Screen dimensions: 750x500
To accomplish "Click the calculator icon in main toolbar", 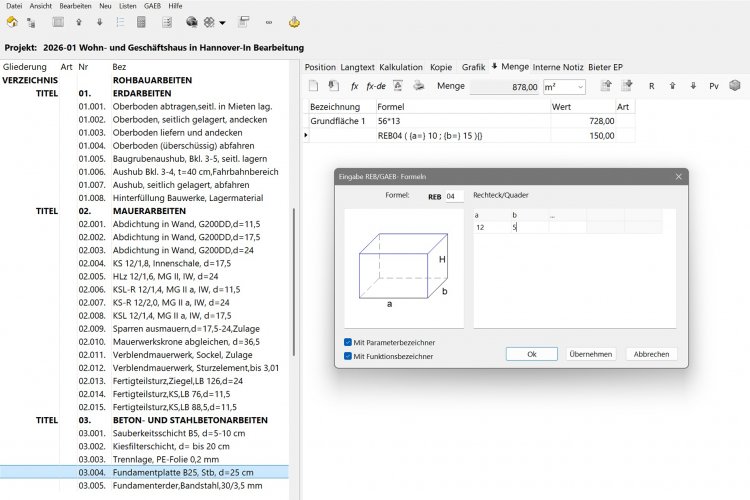I will (x=141, y=22).
